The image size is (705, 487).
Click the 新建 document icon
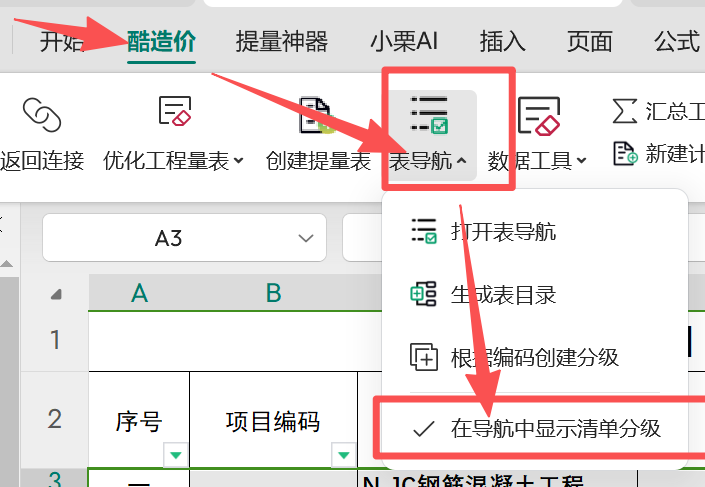click(624, 153)
